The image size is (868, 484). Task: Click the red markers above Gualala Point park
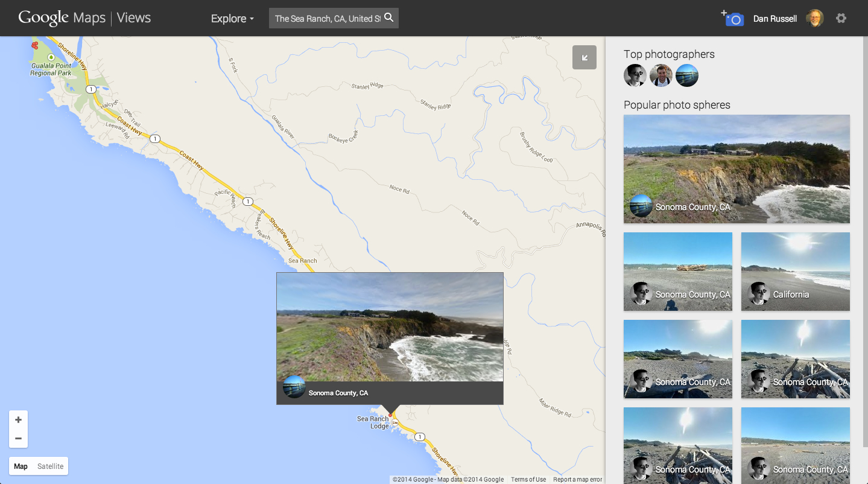[34, 45]
